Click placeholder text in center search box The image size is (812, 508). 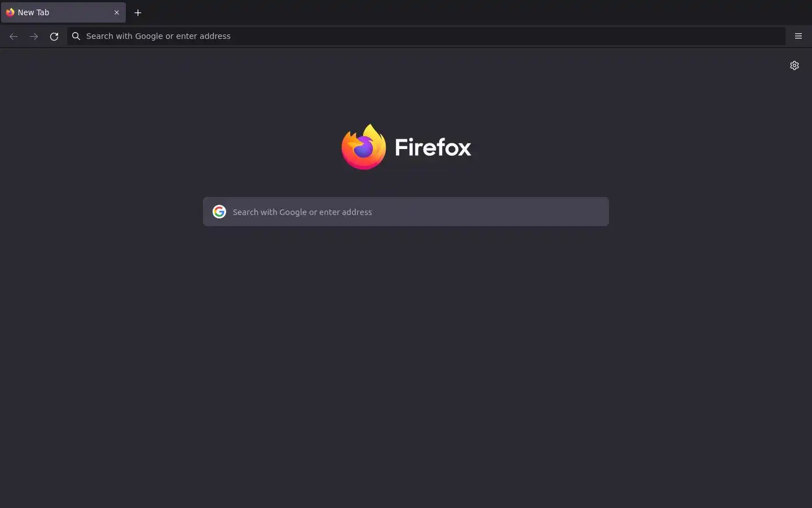302,212
